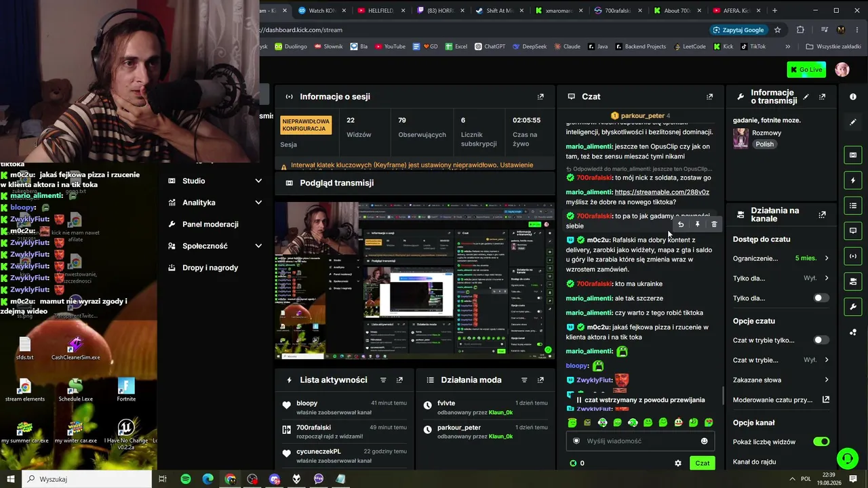Open the browser extensions puzzle icon
Viewport: 868px width, 488px height.
(800, 30)
